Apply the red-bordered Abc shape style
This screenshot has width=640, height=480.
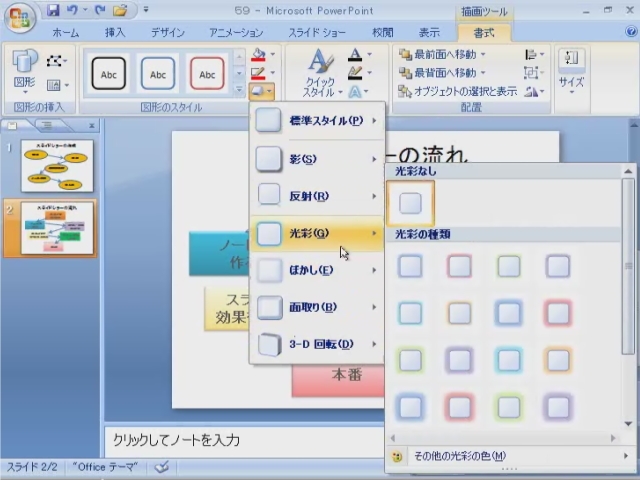[x=207, y=74]
